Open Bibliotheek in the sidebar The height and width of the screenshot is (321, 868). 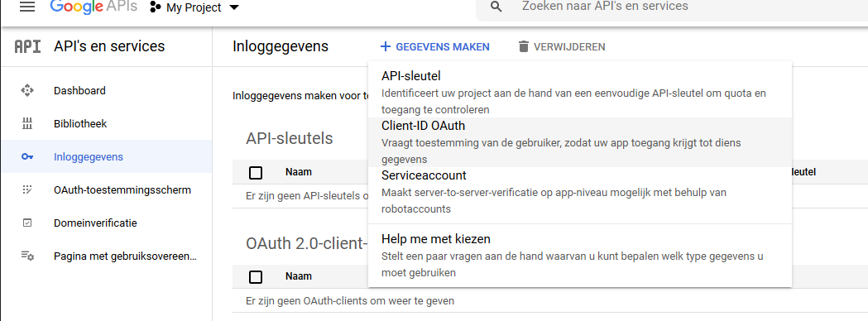[106, 123]
